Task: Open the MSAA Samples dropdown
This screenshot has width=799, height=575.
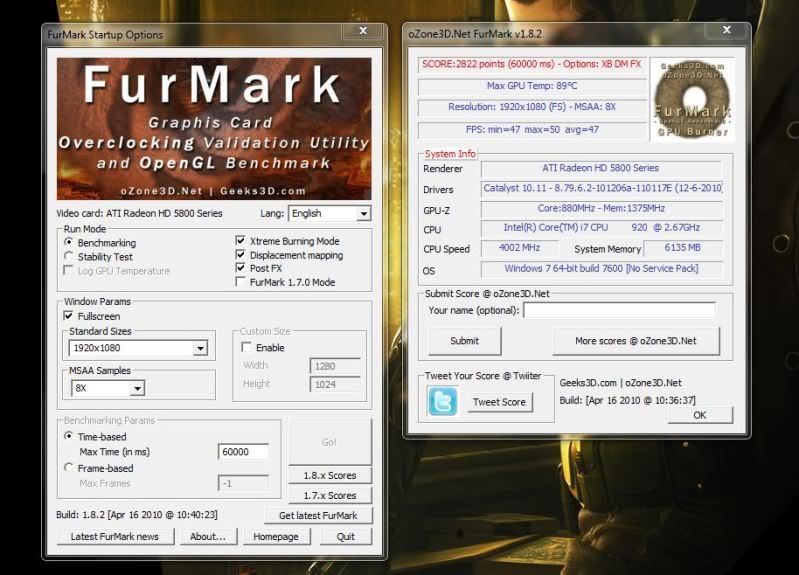Action: (137, 388)
